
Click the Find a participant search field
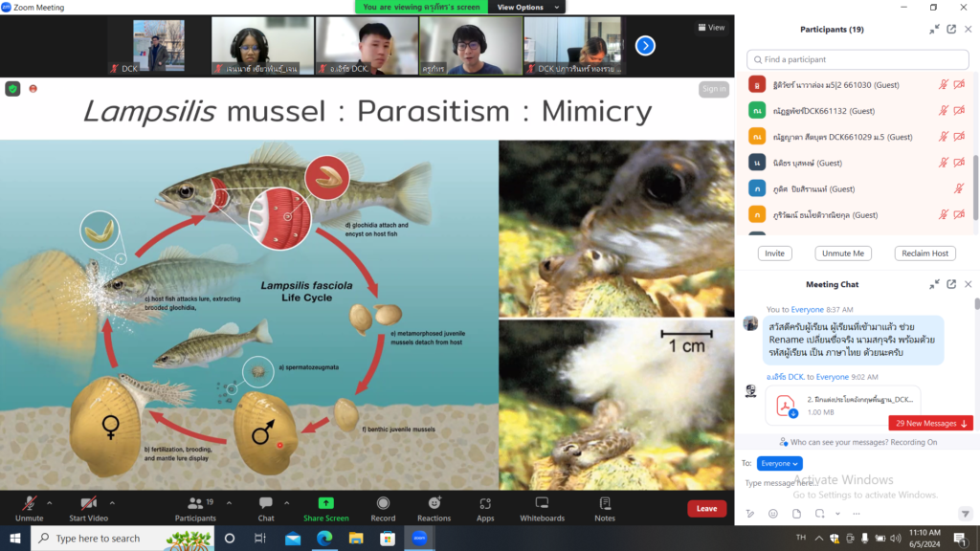pyautogui.click(x=843, y=59)
